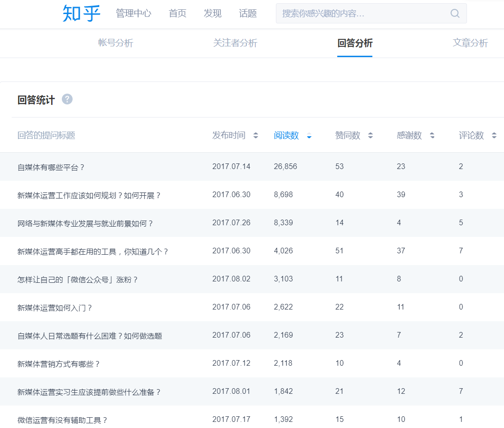Toggle sort arrows next to 阅读数
504x428 pixels.
coord(309,135)
